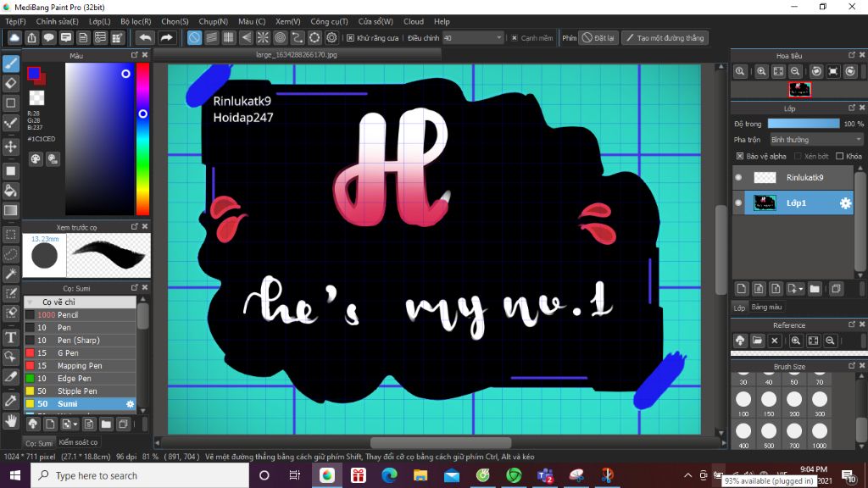The width and height of the screenshot is (868, 488).
Task: Select the Text tool
Action: pyautogui.click(x=11, y=337)
